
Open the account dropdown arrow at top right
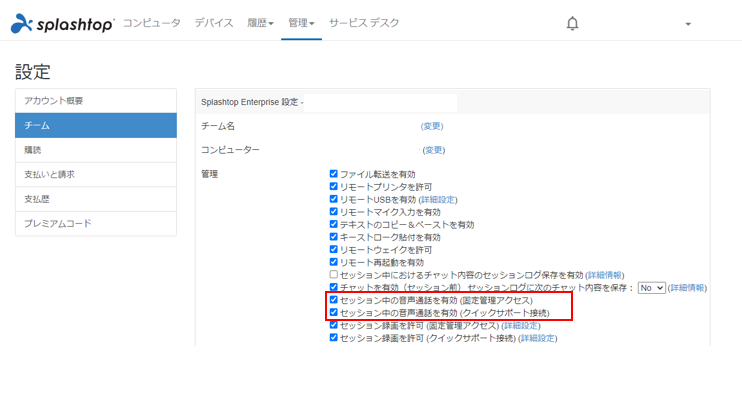coord(688,24)
